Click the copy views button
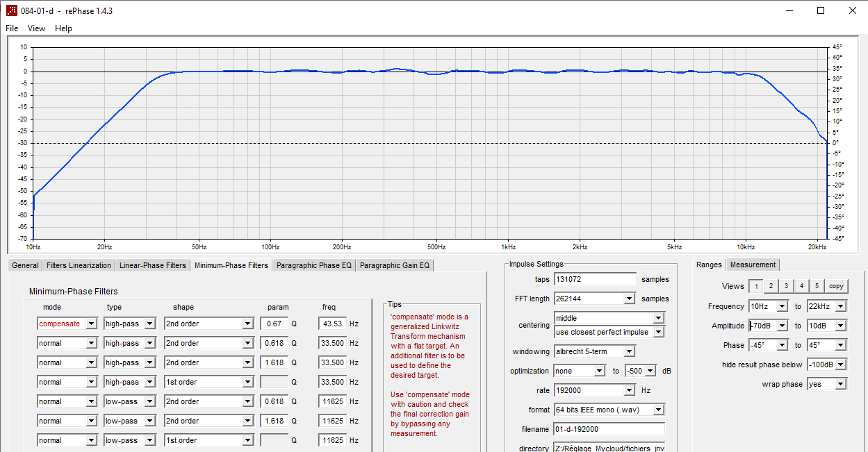 point(836,286)
